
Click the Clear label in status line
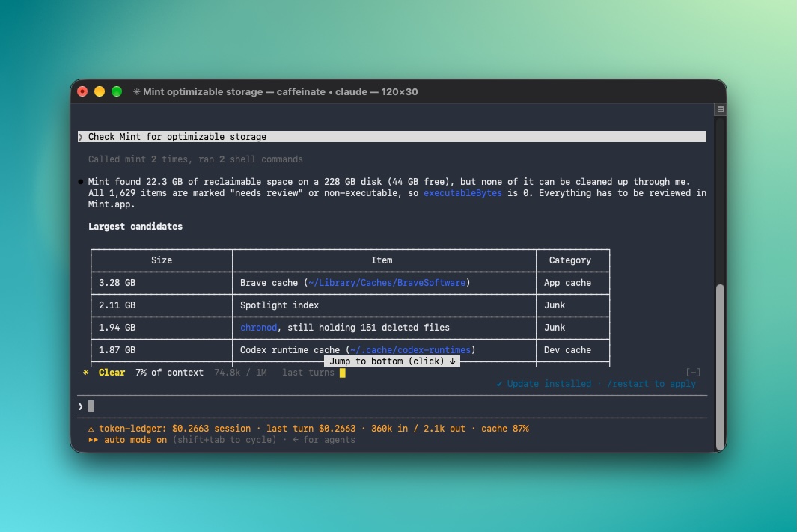point(112,373)
